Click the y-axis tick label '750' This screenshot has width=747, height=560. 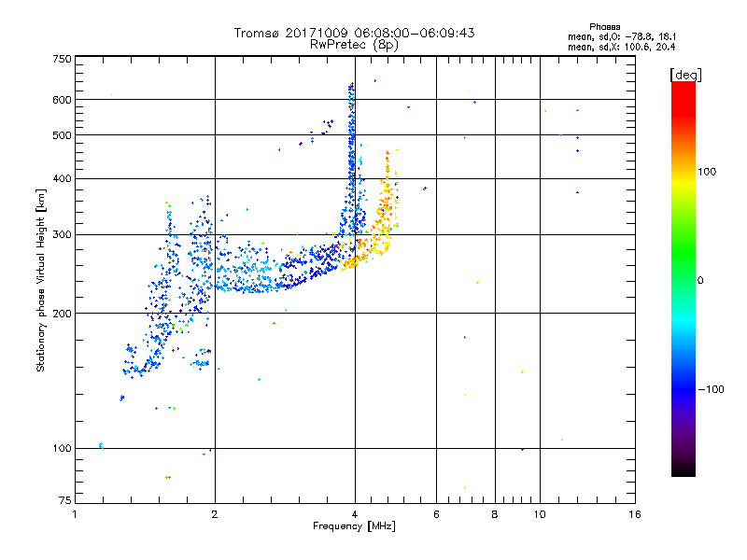(62, 59)
